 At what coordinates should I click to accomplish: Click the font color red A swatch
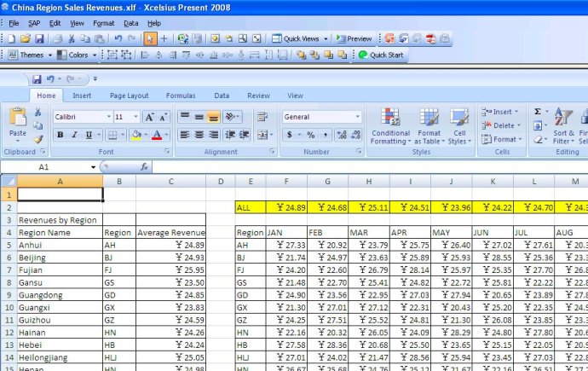coord(157,135)
